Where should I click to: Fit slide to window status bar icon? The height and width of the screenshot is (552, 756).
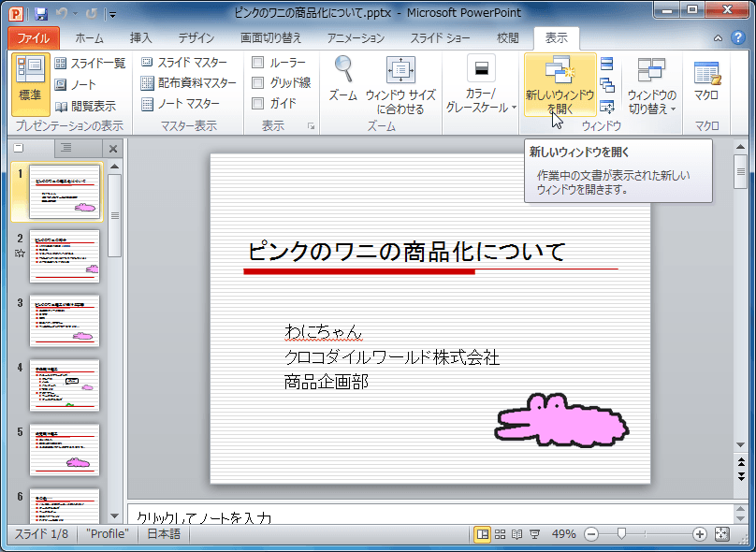coord(721,533)
